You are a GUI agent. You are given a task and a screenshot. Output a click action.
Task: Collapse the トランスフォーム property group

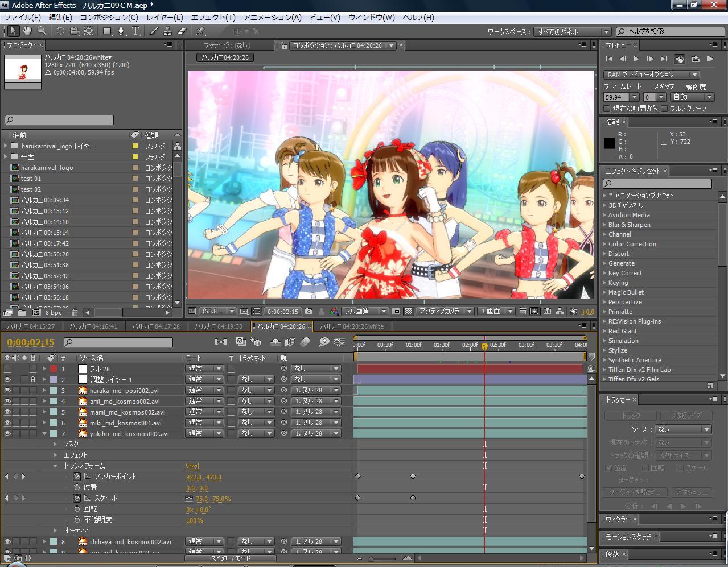point(55,466)
